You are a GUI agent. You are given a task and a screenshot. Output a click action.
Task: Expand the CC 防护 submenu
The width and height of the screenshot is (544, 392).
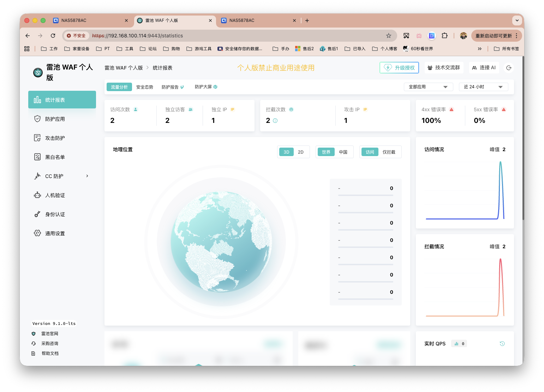[87, 176]
